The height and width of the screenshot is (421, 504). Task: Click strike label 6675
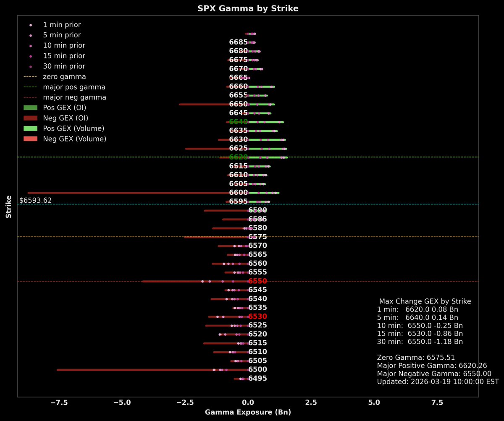(x=238, y=60)
